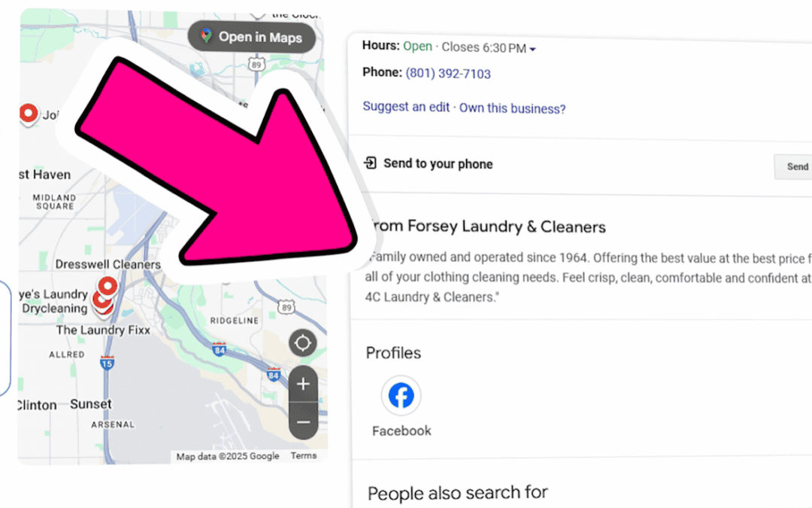The image size is (812, 508).
Task: Call the phone number (801) 392-7103
Action: click(448, 74)
